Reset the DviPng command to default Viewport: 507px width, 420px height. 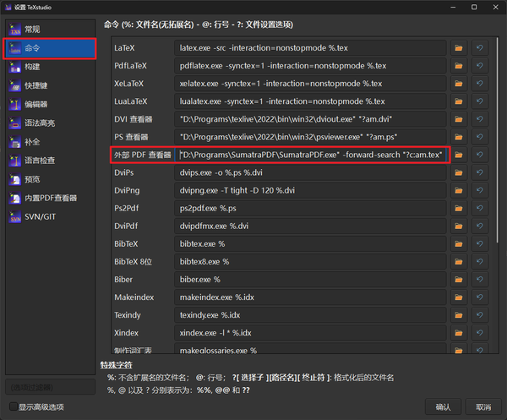click(479, 190)
